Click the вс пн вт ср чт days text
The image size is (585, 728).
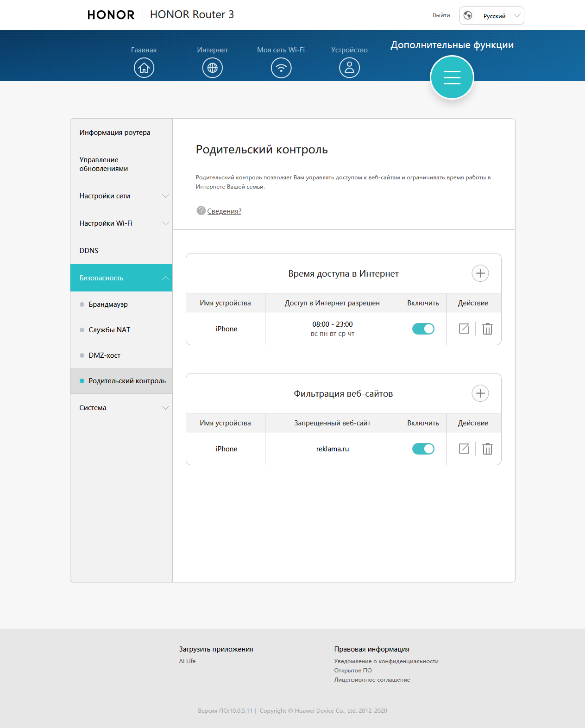pos(333,334)
